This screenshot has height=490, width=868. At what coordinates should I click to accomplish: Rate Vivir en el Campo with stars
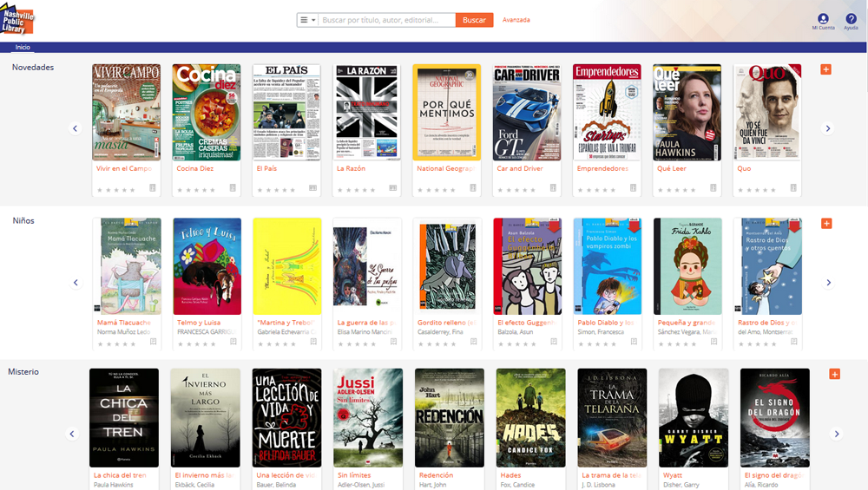[116, 190]
